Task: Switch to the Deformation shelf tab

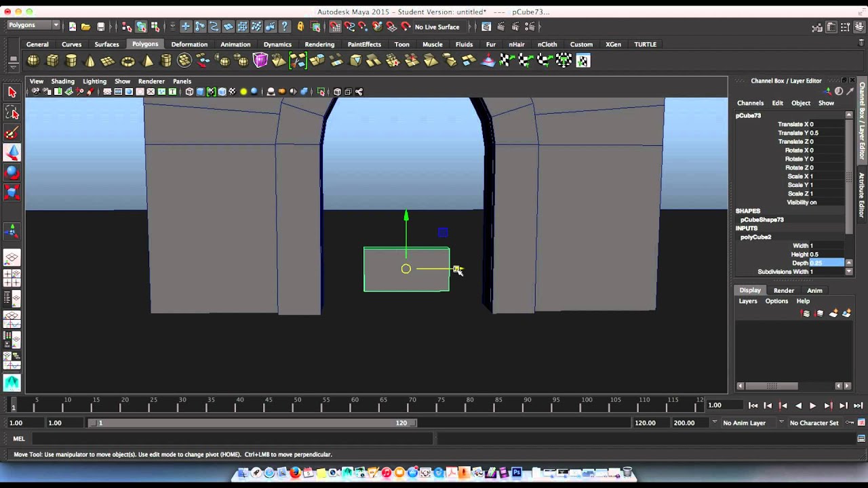Action: point(189,44)
